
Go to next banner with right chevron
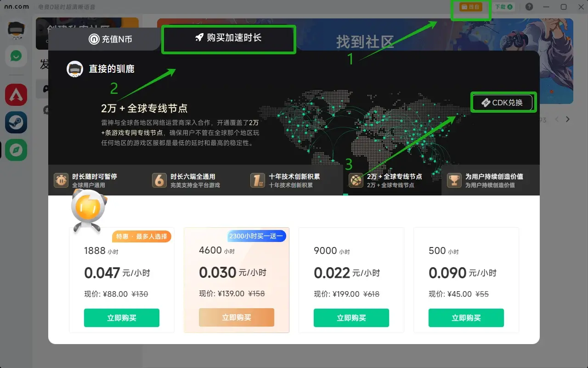(568, 119)
